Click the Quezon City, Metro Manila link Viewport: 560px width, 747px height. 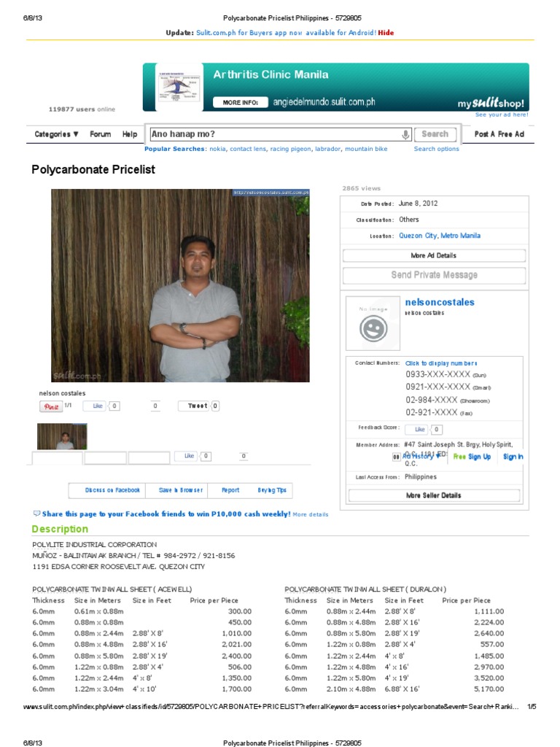pyautogui.click(x=440, y=236)
